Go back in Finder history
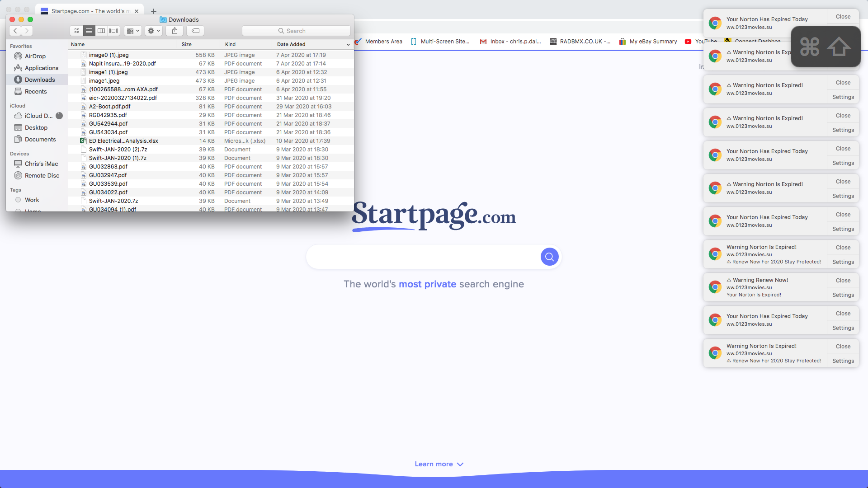 [15, 31]
